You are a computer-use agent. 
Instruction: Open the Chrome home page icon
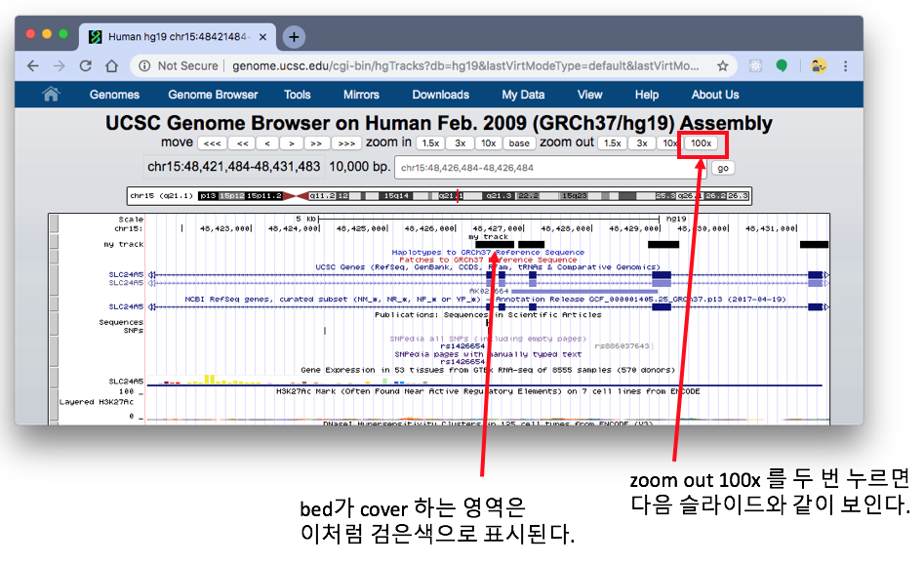[x=112, y=66]
